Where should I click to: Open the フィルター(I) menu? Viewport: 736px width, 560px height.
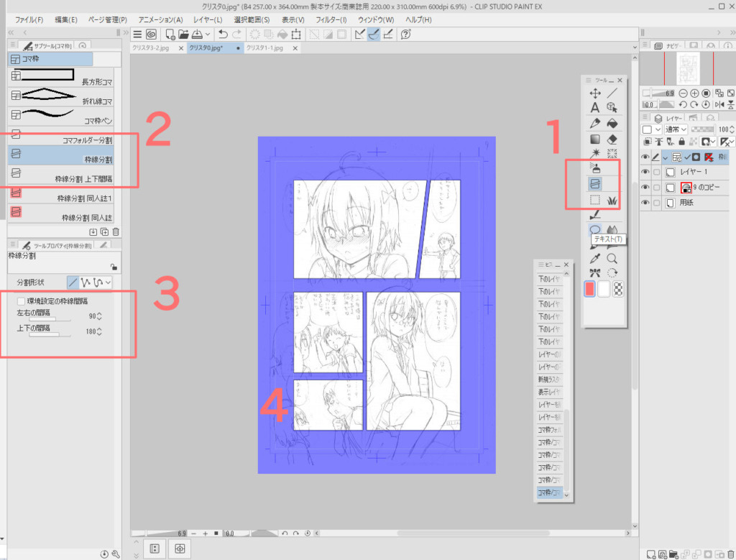(x=331, y=19)
